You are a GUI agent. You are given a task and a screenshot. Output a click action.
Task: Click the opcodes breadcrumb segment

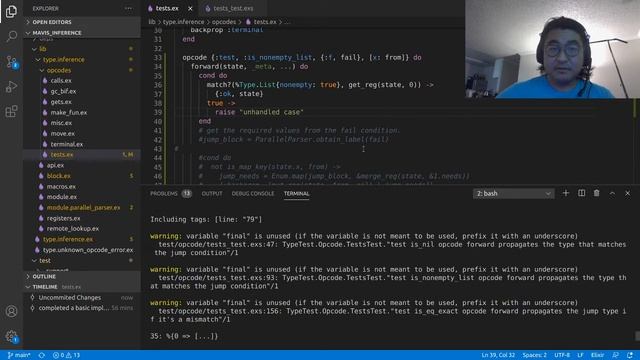point(224,22)
